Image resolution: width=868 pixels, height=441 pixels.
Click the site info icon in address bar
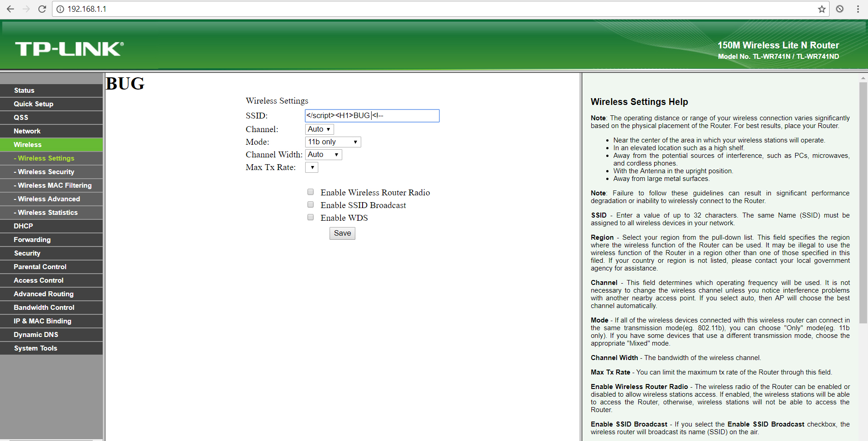coord(60,9)
